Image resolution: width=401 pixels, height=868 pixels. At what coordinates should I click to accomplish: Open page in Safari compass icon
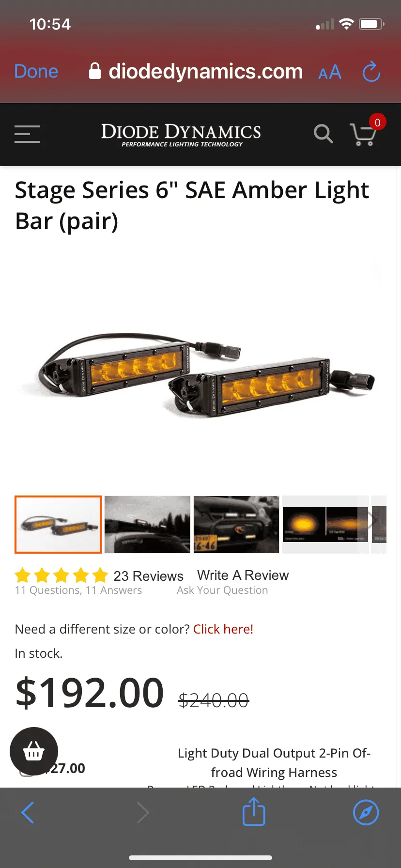366,812
